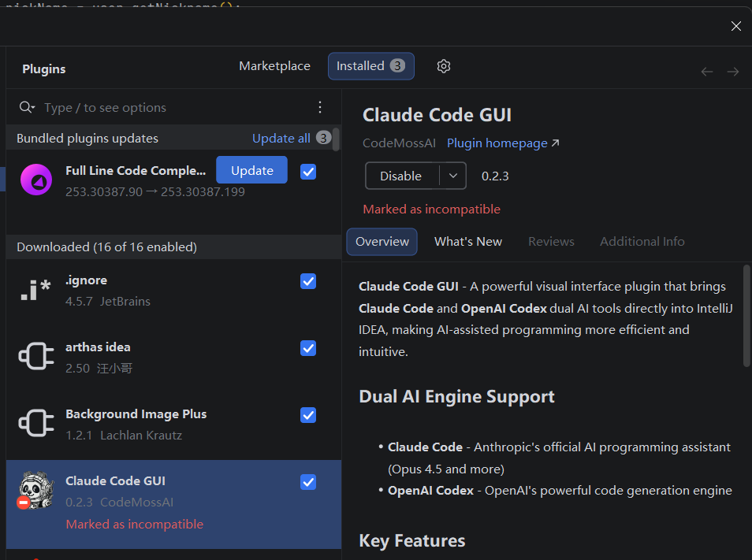752x560 pixels.
Task: Click the update count badge beside Update all
Action: (x=324, y=138)
